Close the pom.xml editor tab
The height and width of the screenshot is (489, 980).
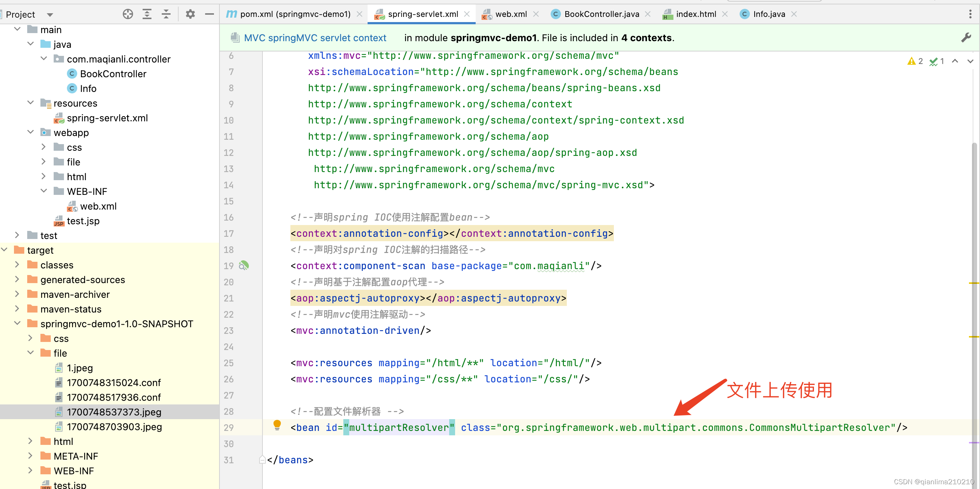(359, 14)
